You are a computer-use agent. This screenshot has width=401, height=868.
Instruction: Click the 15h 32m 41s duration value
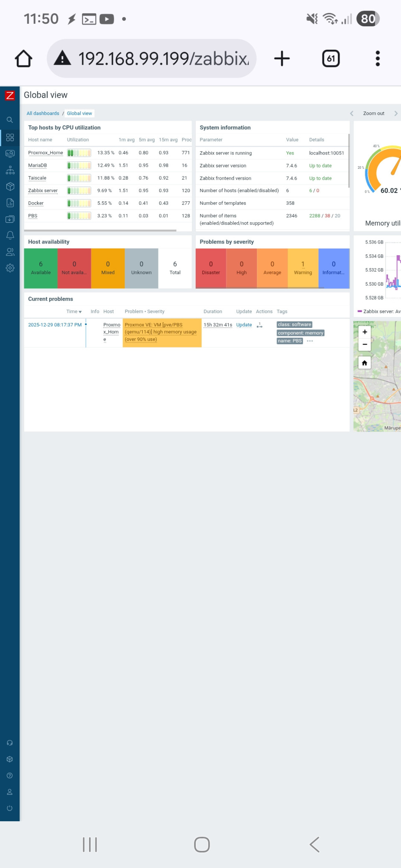(x=218, y=325)
